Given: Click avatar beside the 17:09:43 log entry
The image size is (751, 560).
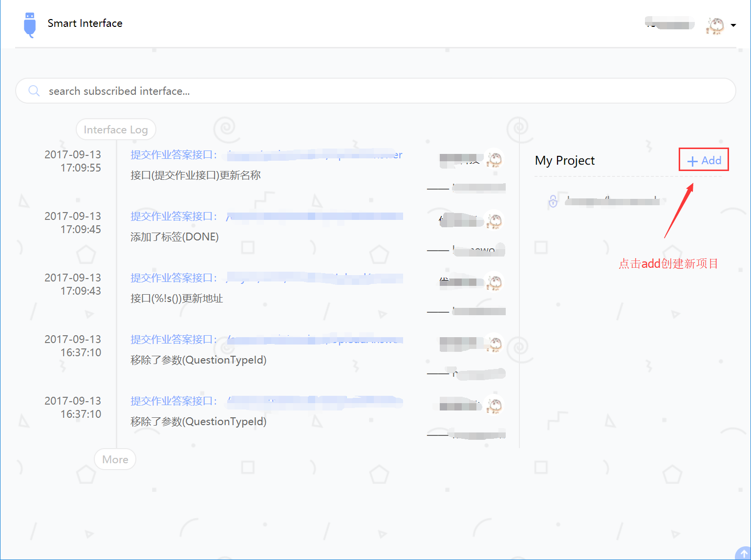Looking at the screenshot, I should pos(494,282).
